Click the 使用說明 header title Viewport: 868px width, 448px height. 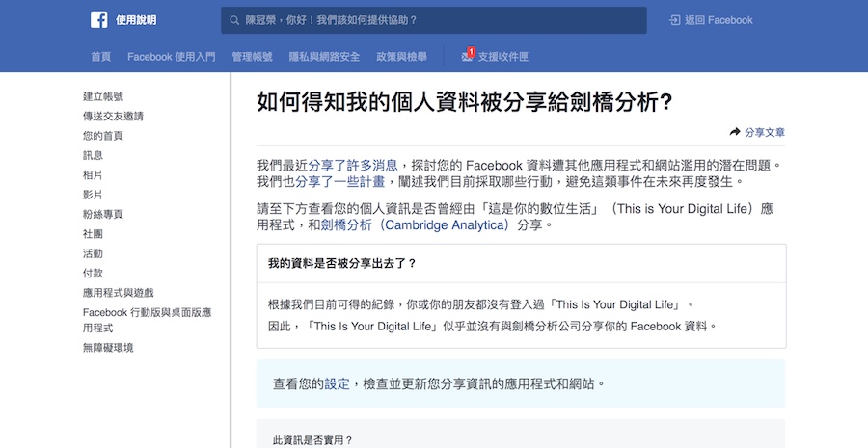136,20
